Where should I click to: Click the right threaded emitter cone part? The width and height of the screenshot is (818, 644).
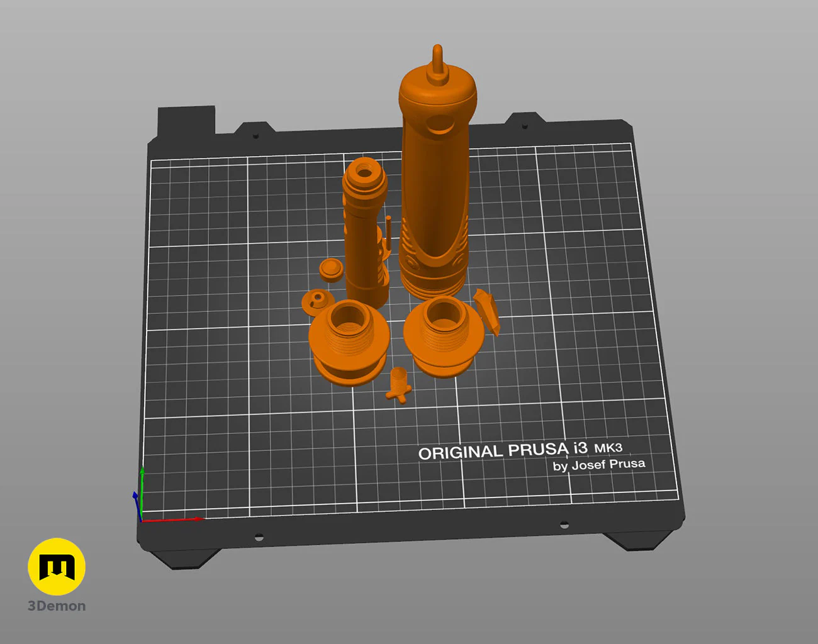coord(444,336)
